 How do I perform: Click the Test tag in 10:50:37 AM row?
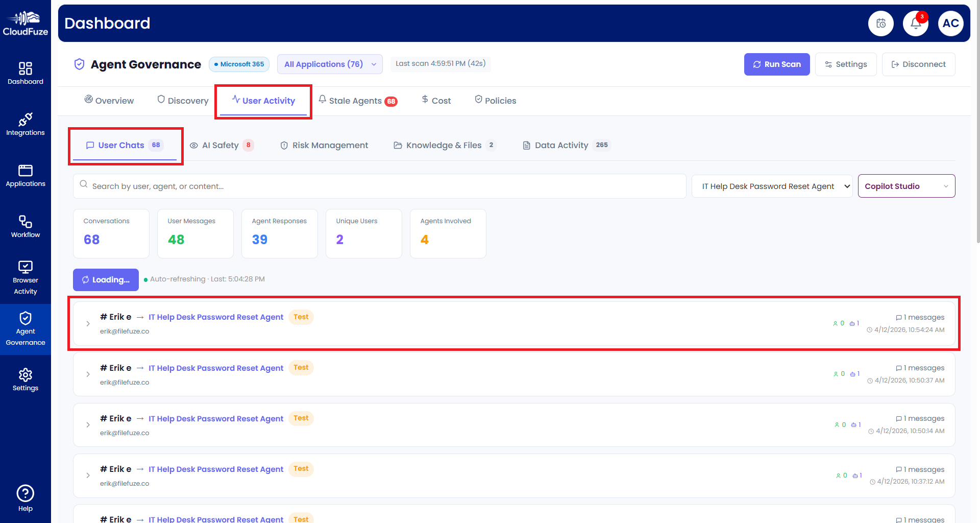301,368
